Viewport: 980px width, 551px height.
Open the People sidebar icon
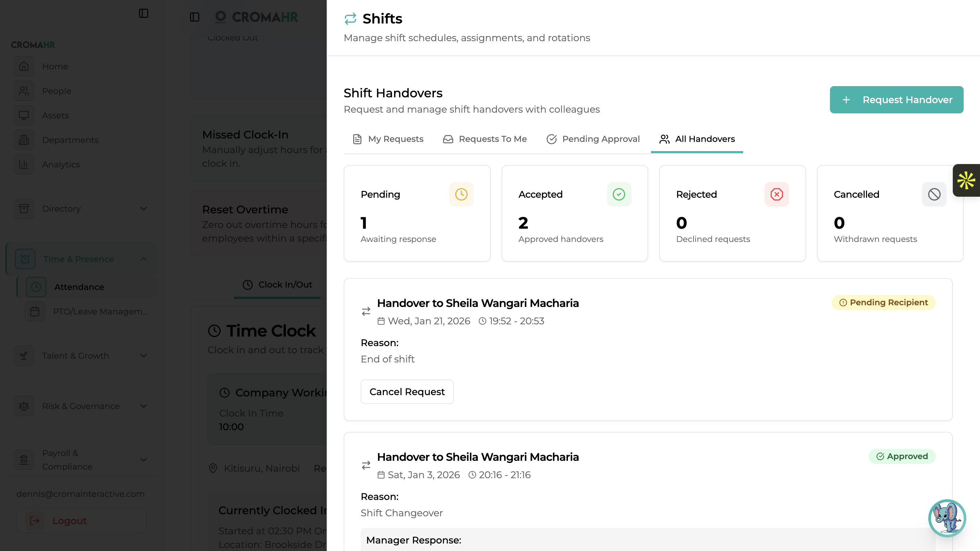tap(23, 91)
